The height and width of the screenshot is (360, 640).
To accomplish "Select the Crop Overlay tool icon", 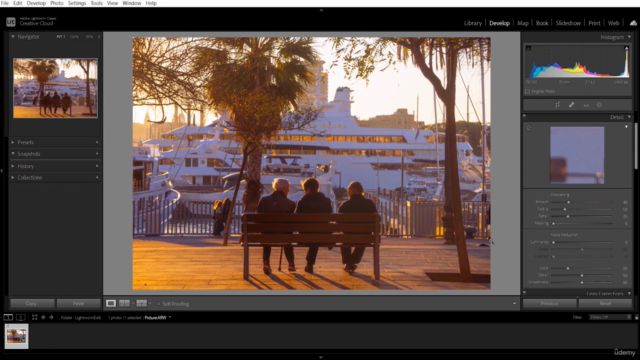I will (x=557, y=105).
